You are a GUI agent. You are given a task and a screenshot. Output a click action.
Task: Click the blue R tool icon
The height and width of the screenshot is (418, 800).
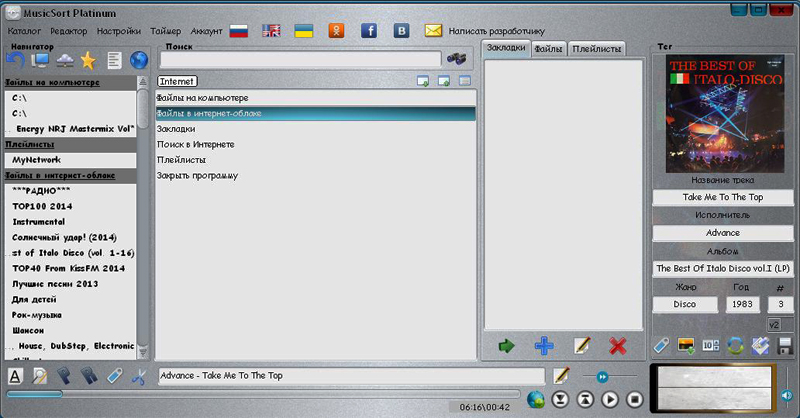point(89,377)
